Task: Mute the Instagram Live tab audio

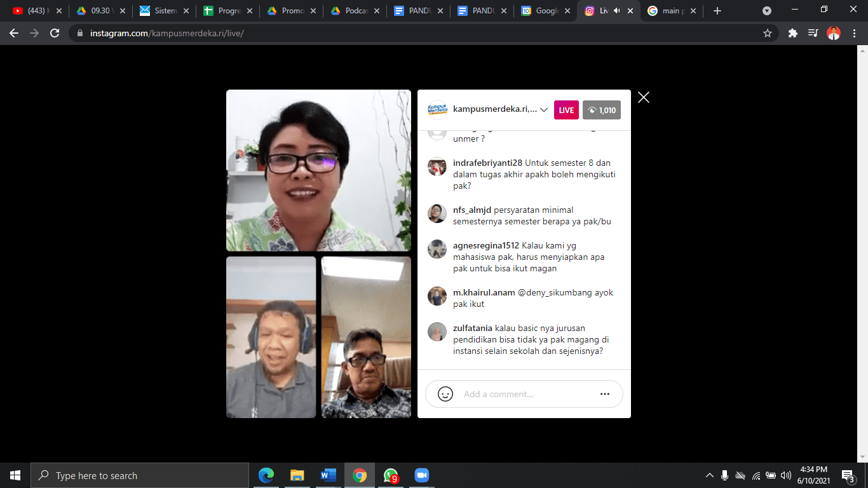Action: point(617,10)
